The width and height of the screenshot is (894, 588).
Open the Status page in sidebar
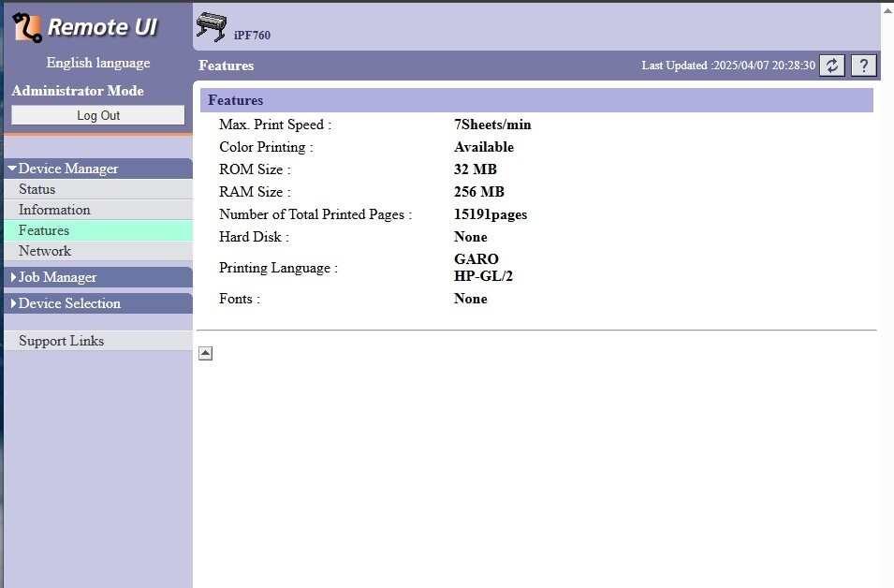(x=37, y=189)
